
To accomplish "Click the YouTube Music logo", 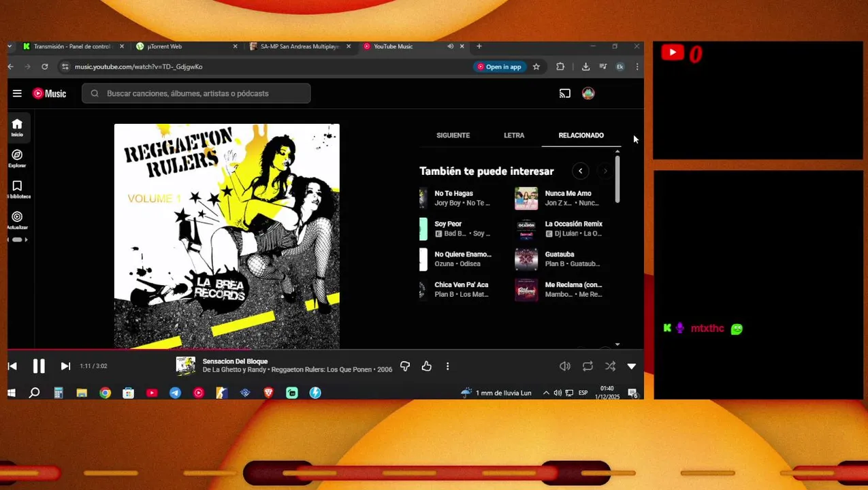I will [x=50, y=93].
